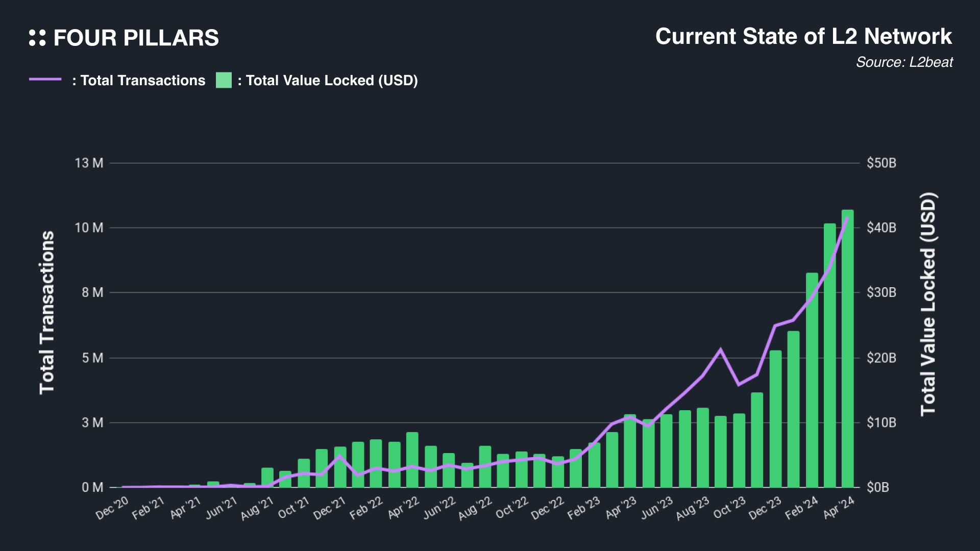The image size is (980, 551).
Task: Click the green bar above Dec '23
Action: point(775,418)
